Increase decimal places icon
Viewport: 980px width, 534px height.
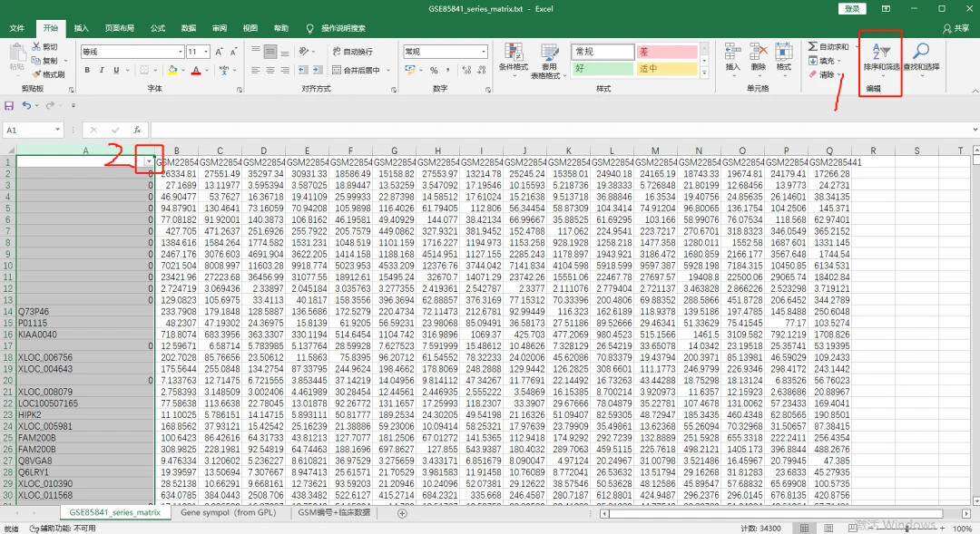(x=466, y=70)
